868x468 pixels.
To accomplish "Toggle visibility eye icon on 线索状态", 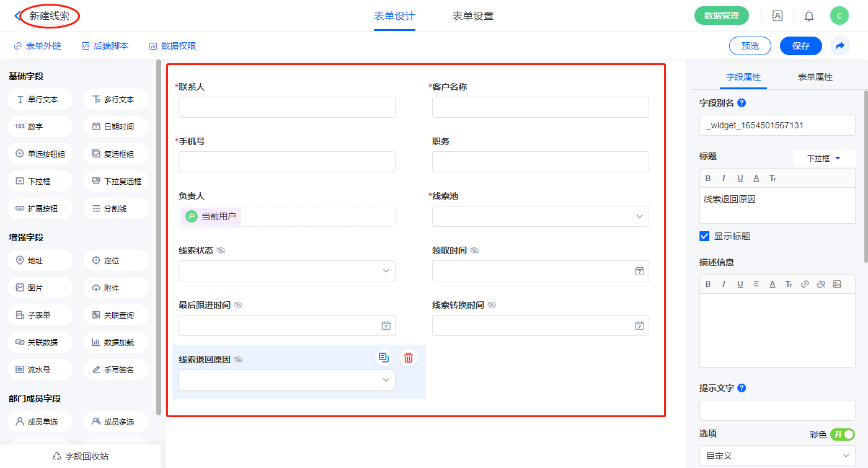I will [x=221, y=250].
